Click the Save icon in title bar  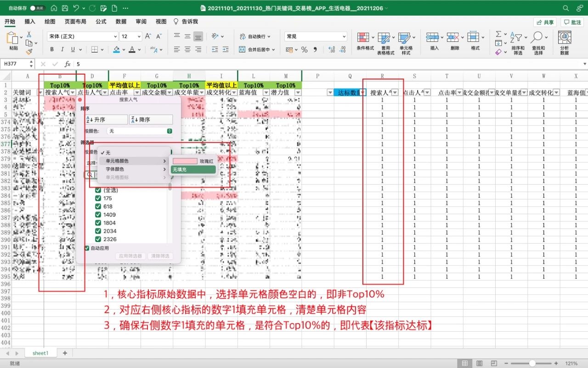tap(65, 8)
